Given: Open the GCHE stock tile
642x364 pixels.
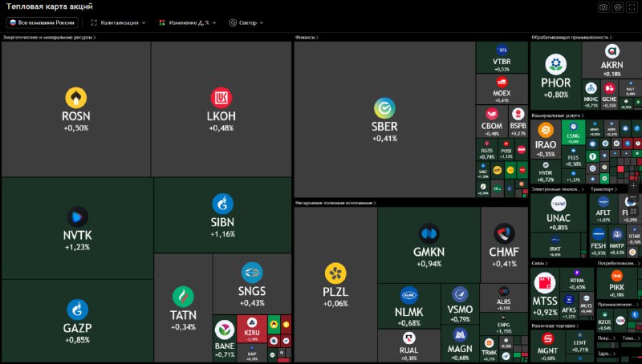Looking at the screenshot, I should [x=609, y=95].
